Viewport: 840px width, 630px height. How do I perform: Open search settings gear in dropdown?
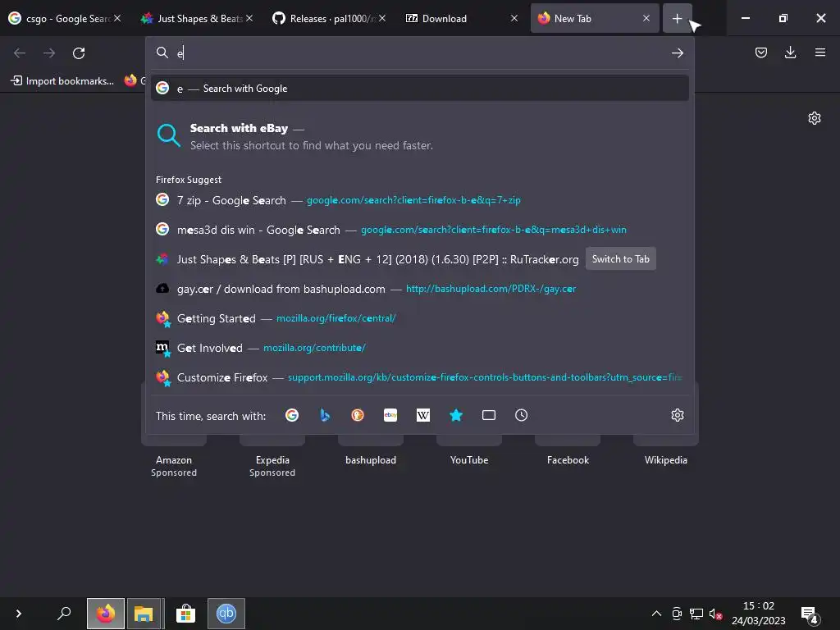[x=677, y=415]
